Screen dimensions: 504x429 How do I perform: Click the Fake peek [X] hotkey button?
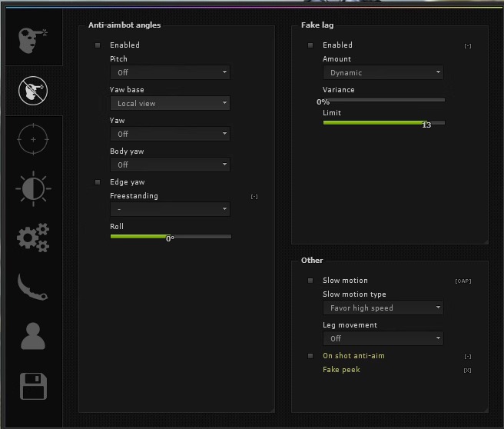click(x=467, y=371)
